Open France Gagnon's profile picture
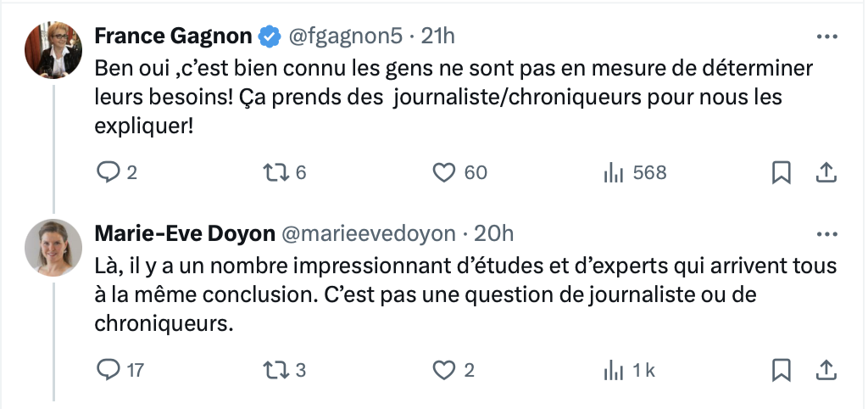The width and height of the screenshot is (868, 409). [x=53, y=50]
